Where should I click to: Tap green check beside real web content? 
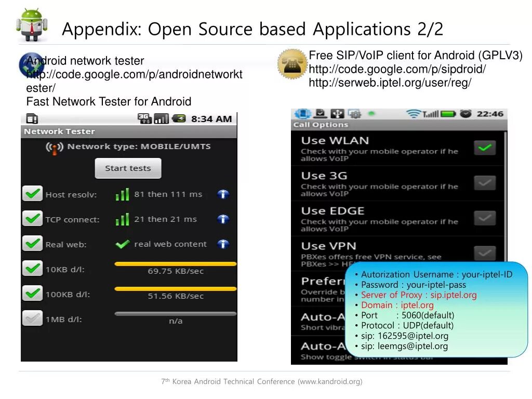pos(123,244)
